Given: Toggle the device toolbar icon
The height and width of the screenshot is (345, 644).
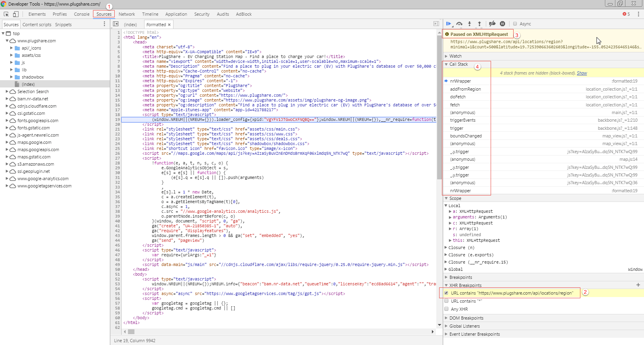Looking at the screenshot, I should click(16, 14).
